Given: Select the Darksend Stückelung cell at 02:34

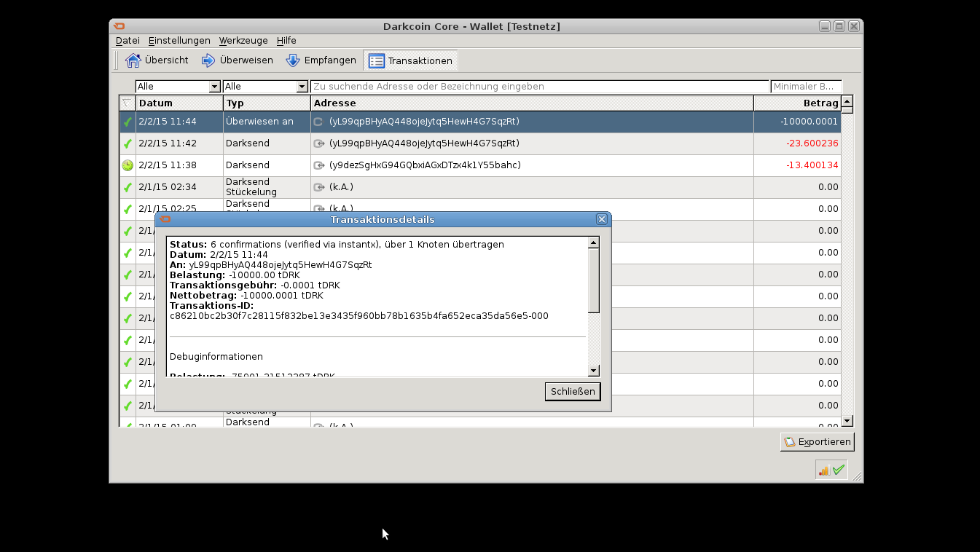Looking at the screenshot, I should click(x=267, y=187).
